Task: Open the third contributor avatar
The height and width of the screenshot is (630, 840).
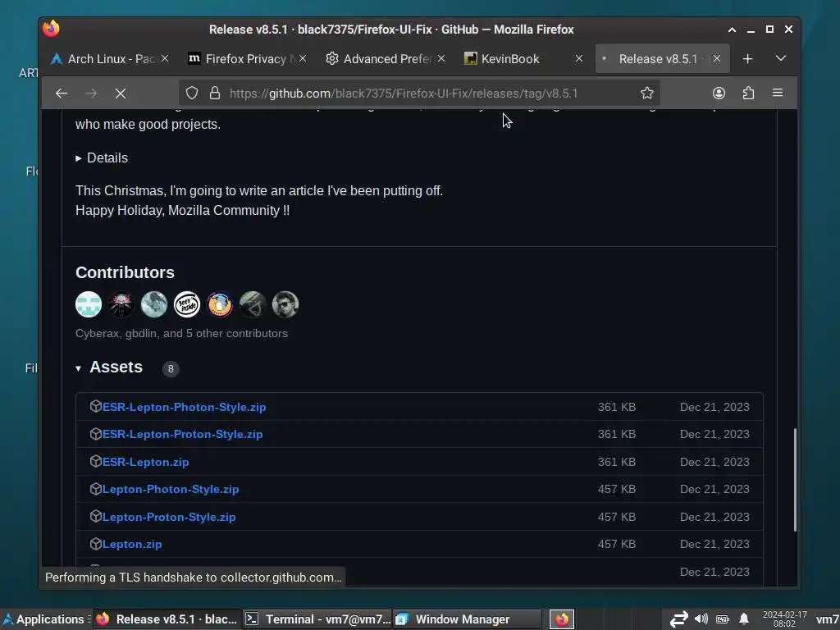Action: (154, 305)
